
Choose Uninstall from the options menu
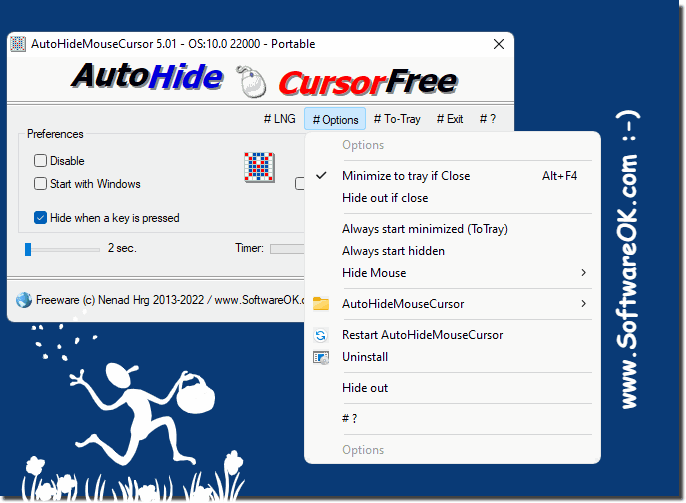pos(452,357)
